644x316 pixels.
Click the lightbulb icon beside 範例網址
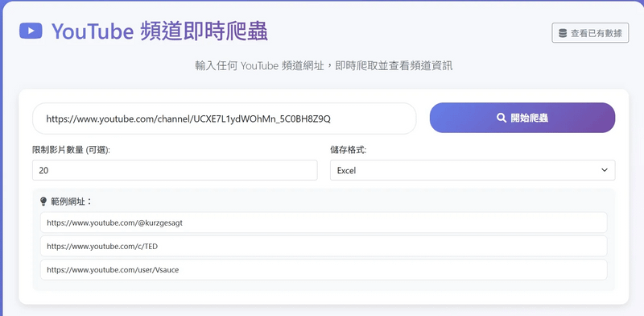[x=43, y=202]
